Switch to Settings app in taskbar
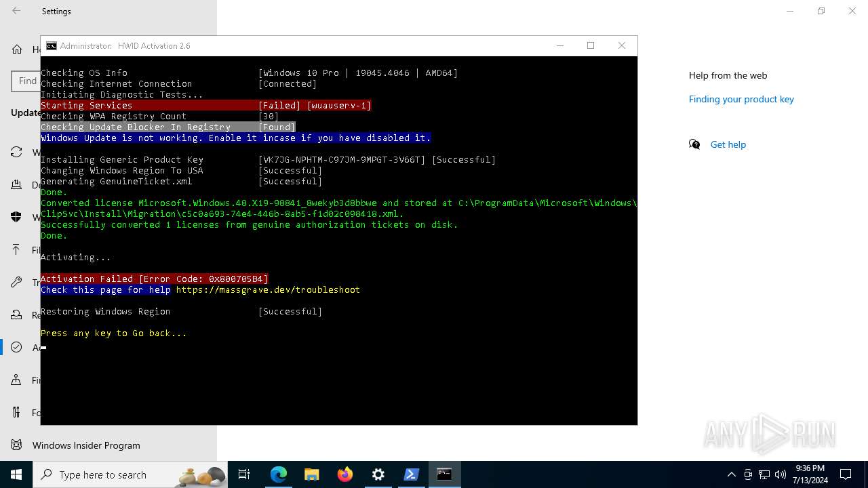This screenshot has width=868, height=488. (378, 474)
